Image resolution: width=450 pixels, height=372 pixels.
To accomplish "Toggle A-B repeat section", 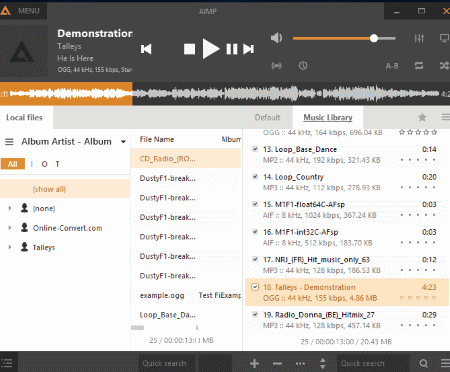I will pos(392,66).
